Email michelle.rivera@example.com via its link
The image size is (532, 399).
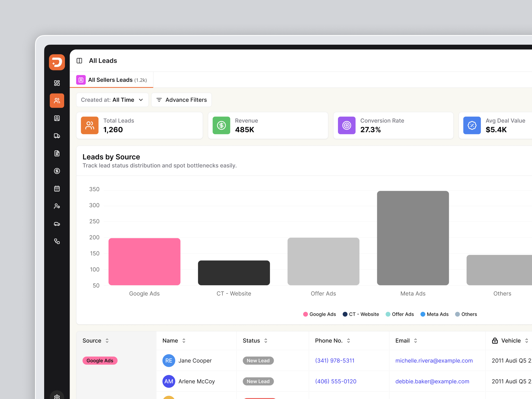pos(434,361)
